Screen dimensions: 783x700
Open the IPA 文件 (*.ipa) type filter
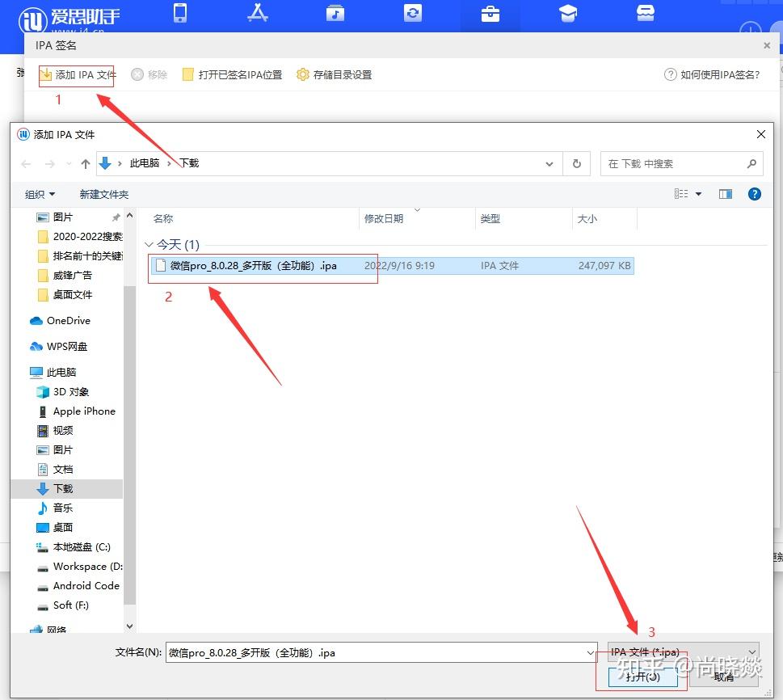tap(683, 652)
